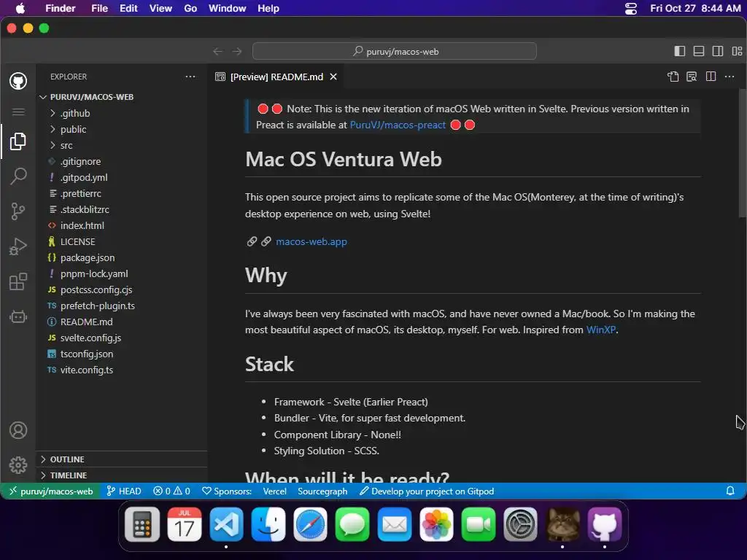Click the remote indicator puruvj/macos-web in status bar

tap(51, 491)
